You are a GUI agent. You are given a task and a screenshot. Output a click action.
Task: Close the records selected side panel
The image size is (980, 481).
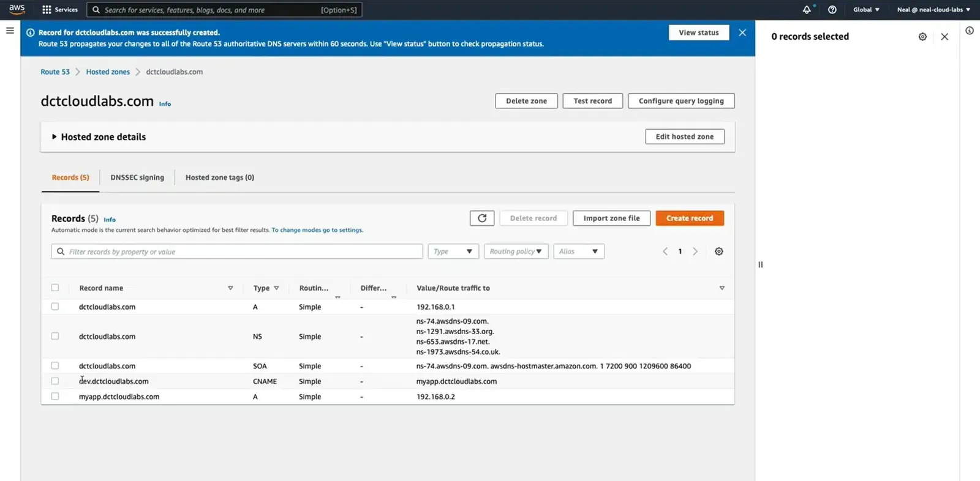[944, 37]
